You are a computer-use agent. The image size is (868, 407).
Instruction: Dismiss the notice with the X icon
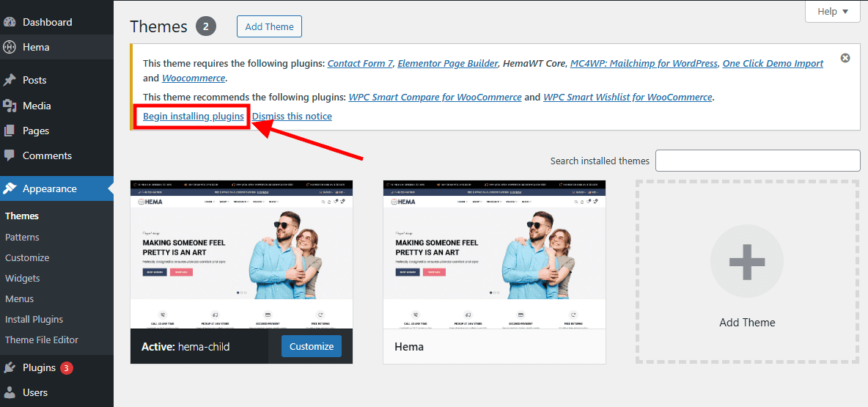845,58
